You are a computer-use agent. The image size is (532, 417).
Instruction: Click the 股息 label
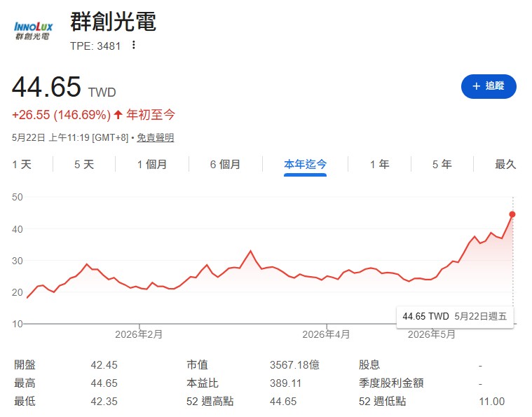coord(369,365)
